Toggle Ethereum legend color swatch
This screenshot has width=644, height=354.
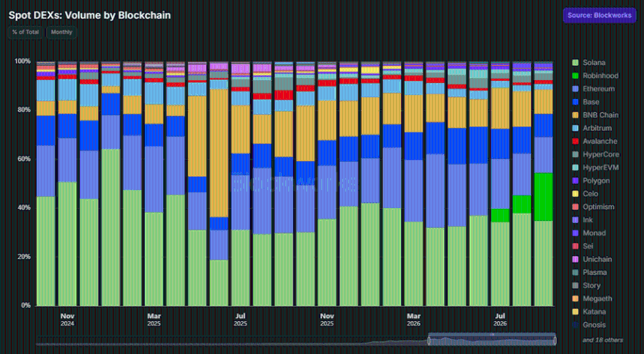575,89
